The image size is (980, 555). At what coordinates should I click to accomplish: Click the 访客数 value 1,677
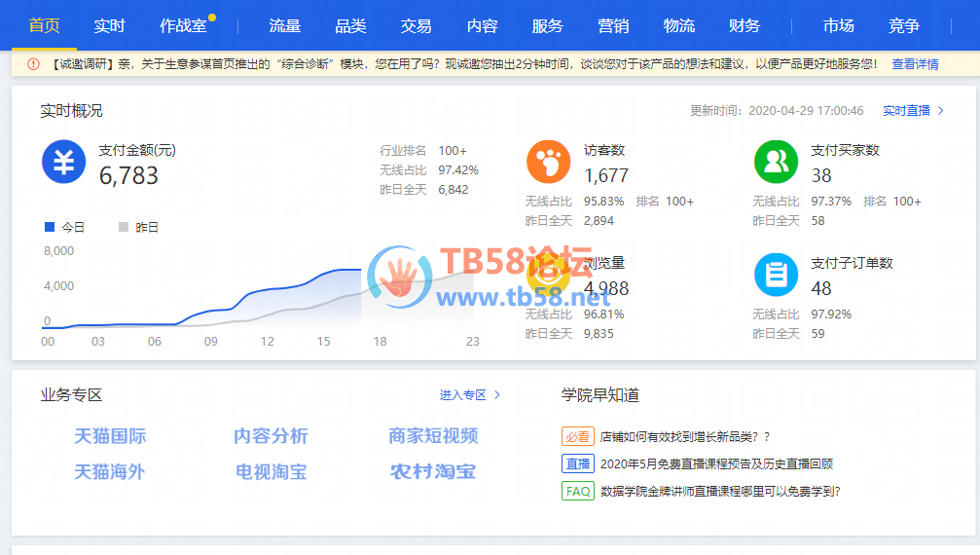(606, 175)
